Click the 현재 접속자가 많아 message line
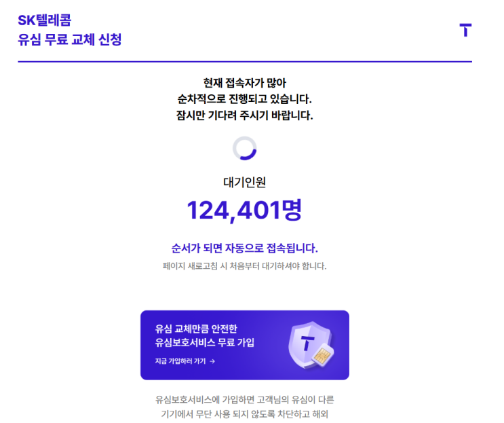This screenshot has height=423, width=504. (245, 83)
